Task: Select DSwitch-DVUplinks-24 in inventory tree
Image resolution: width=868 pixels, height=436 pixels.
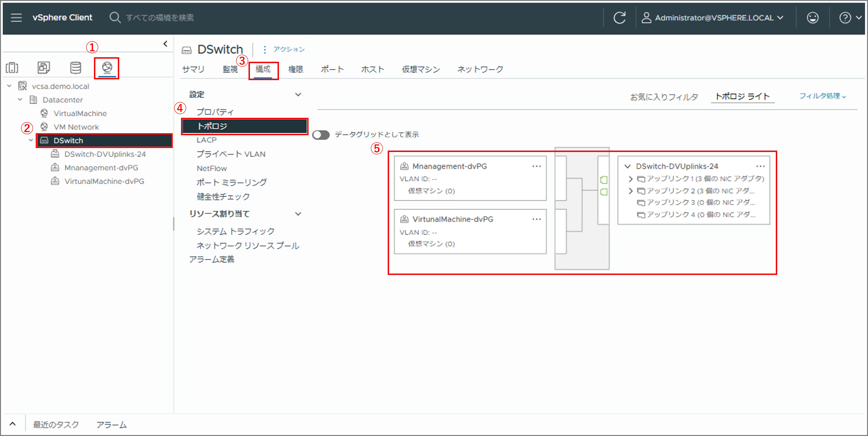Action: tap(105, 154)
